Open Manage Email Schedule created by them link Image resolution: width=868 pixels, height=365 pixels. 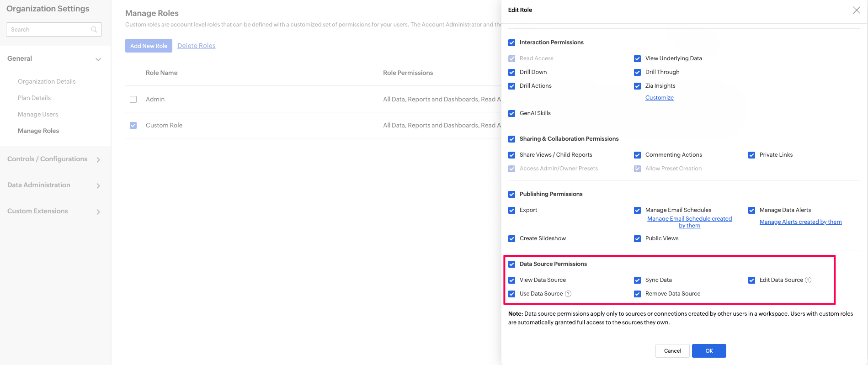(x=690, y=222)
